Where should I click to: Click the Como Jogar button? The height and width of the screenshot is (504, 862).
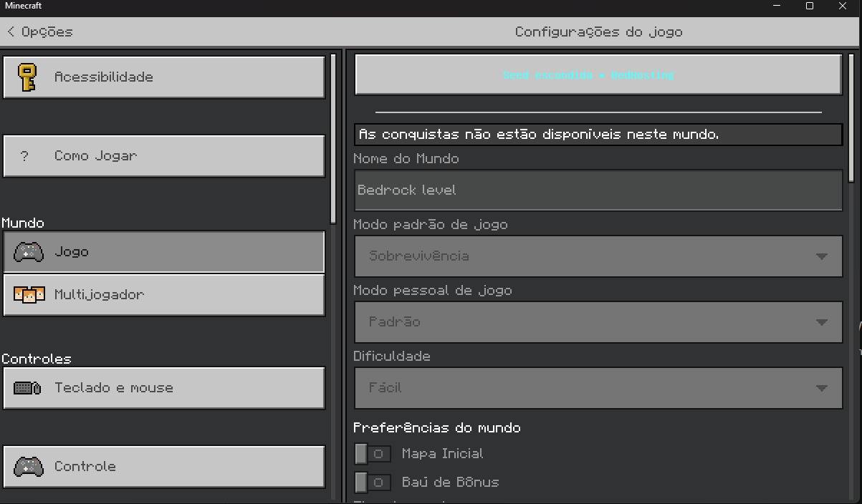click(164, 155)
